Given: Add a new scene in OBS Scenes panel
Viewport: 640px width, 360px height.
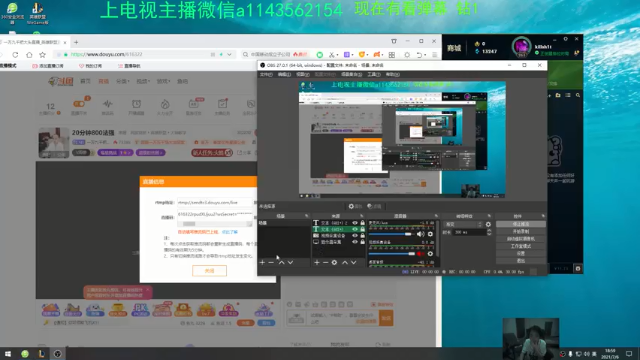Looking at the screenshot, I should 262,262.
